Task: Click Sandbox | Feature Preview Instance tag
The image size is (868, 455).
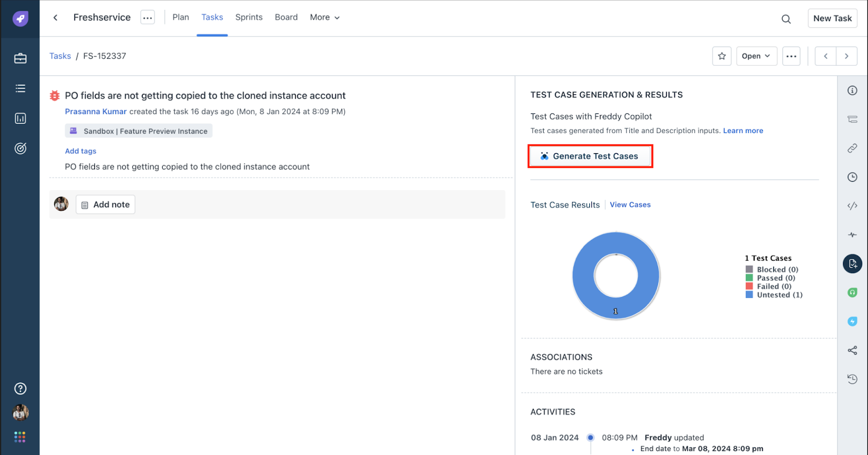Action: click(139, 131)
